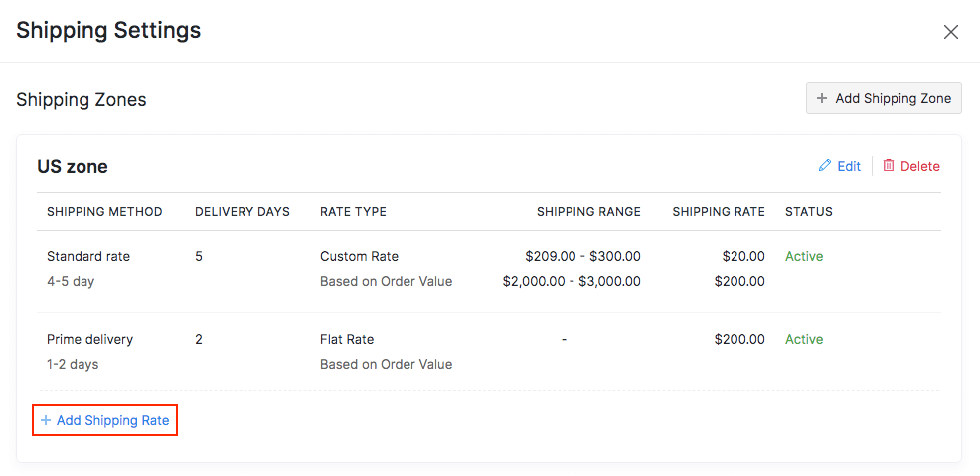
Task: Select the Prime delivery shipping method
Action: (89, 339)
